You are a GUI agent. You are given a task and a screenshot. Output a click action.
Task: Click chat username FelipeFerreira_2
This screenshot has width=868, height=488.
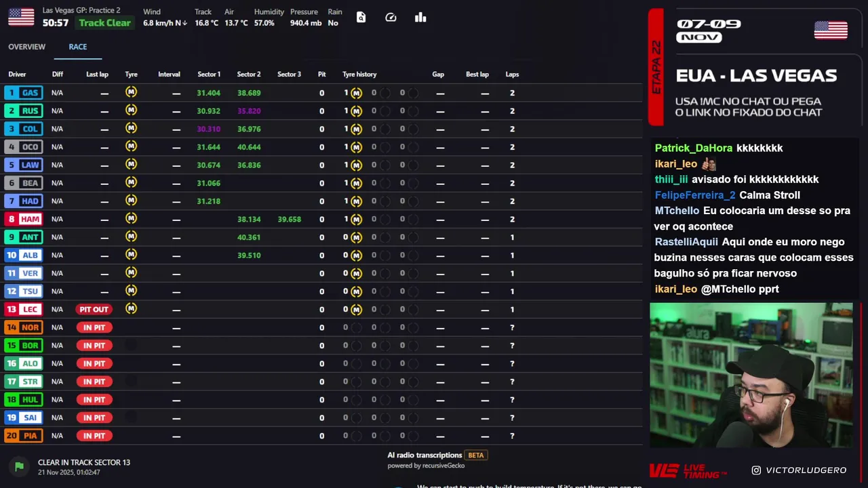tap(695, 195)
